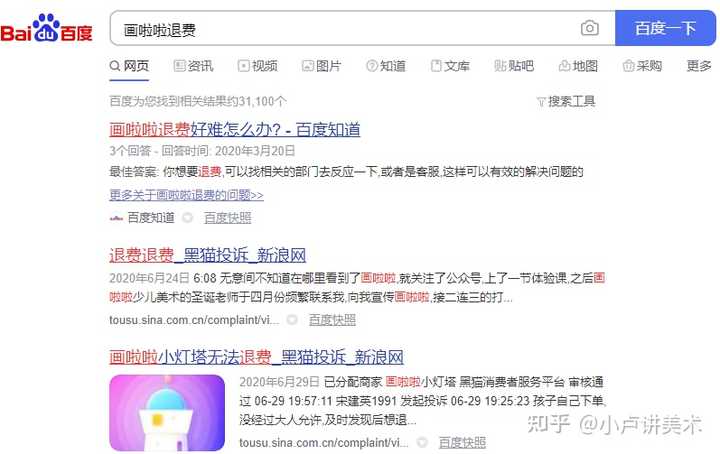Open 百度快照 for the 退费退费 result
720x454 pixels.
click(332, 320)
